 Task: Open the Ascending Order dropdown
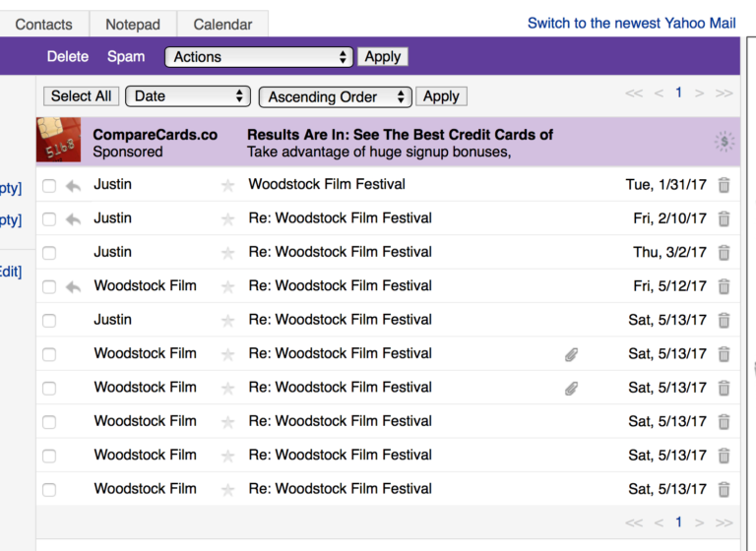(x=335, y=96)
